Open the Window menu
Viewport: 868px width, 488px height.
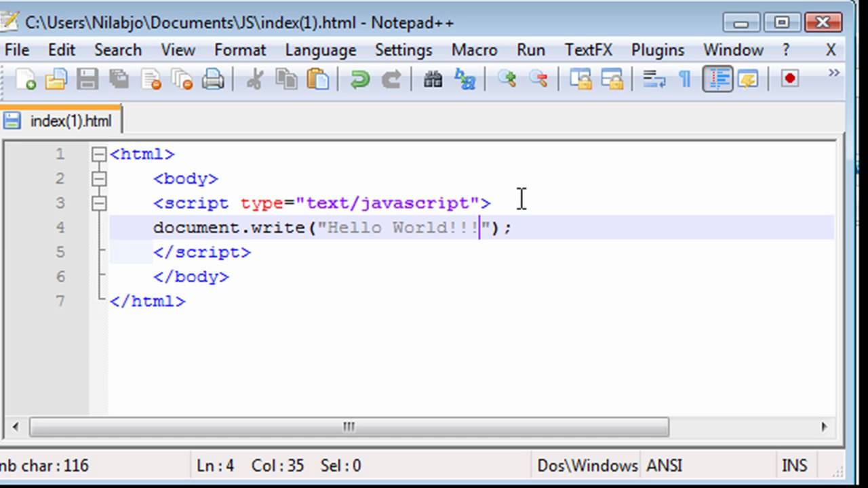pos(733,50)
